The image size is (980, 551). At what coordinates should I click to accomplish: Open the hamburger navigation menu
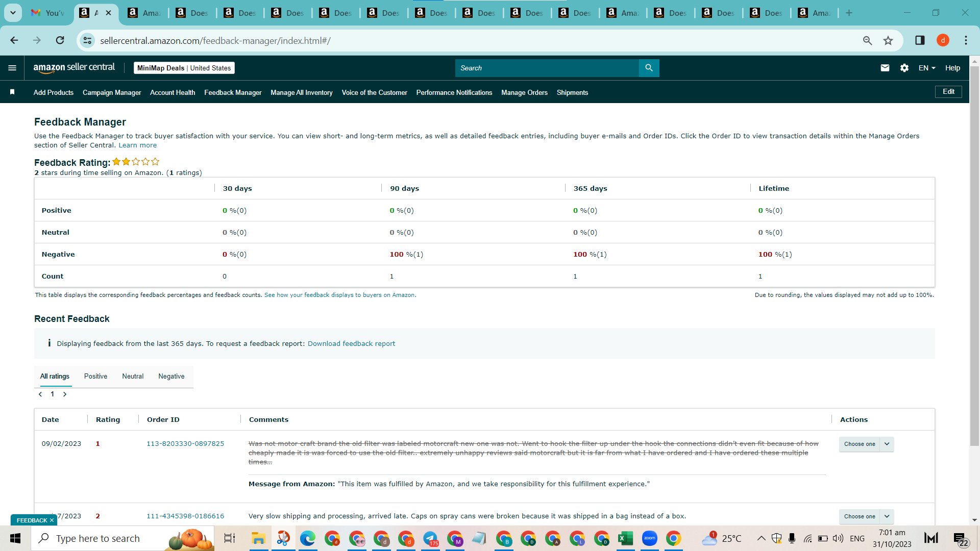click(12, 68)
